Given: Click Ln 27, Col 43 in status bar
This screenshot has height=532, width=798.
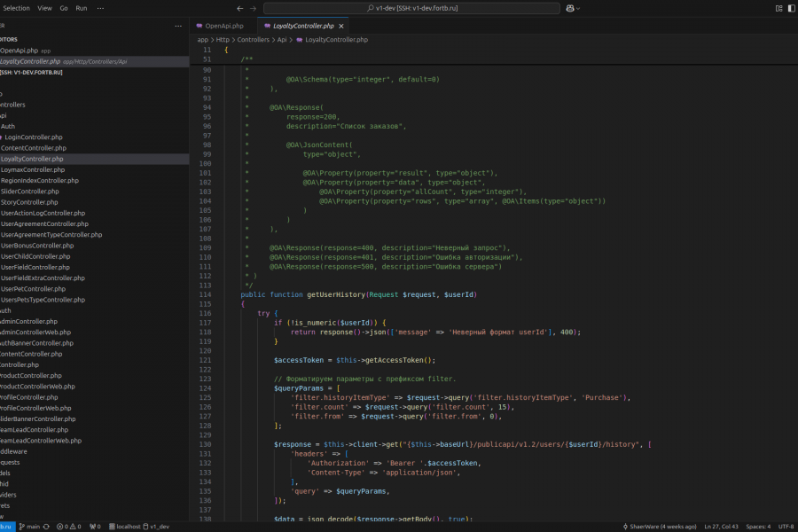Looking at the screenshot, I should pyautogui.click(x=722, y=527).
